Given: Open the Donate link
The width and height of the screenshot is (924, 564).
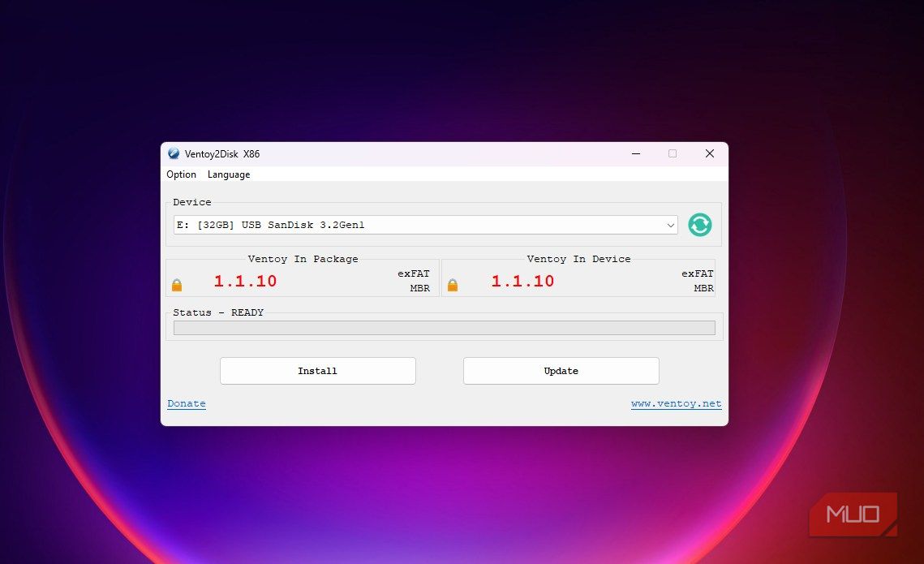Looking at the screenshot, I should [x=187, y=403].
